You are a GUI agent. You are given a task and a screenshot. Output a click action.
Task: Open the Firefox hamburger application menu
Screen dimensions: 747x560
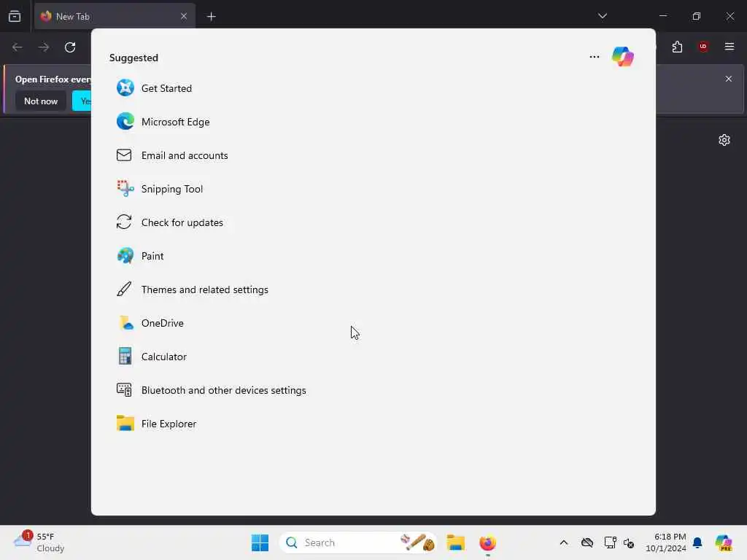(x=729, y=47)
